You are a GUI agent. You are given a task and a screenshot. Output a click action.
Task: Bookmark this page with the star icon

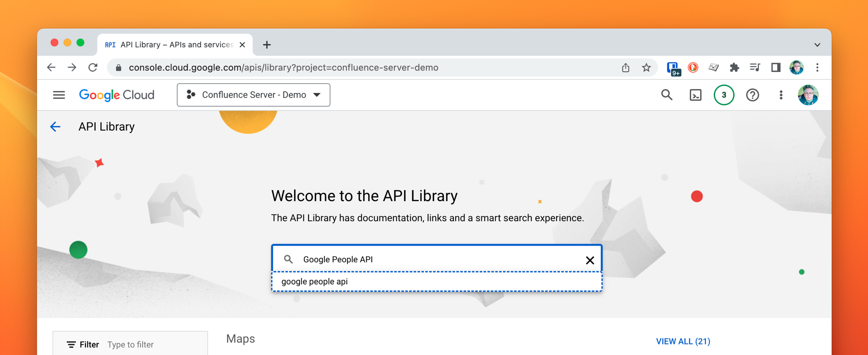point(646,68)
